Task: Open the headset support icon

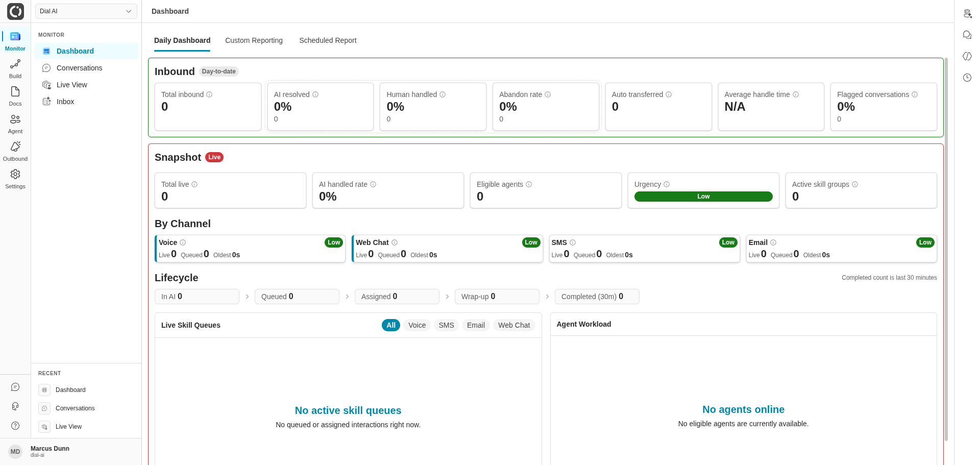Action: click(x=15, y=406)
